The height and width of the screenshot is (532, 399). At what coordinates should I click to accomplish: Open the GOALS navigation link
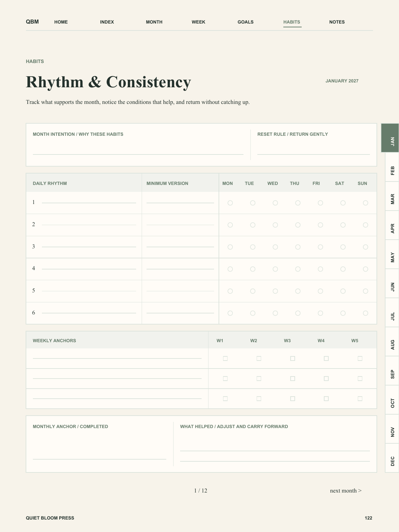(246, 22)
